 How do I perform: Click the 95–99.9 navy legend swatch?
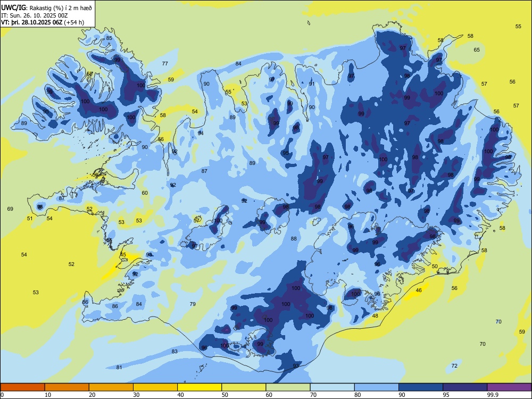point(465,387)
